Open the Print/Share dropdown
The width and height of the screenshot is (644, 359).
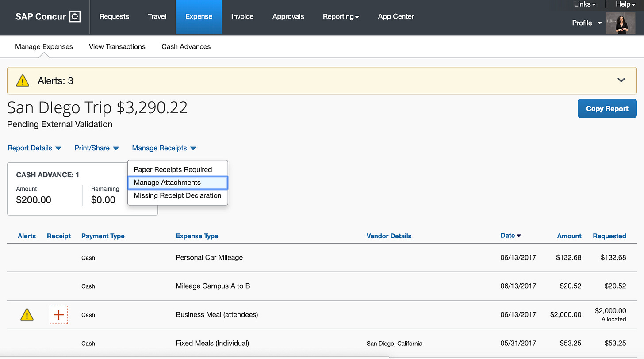96,148
